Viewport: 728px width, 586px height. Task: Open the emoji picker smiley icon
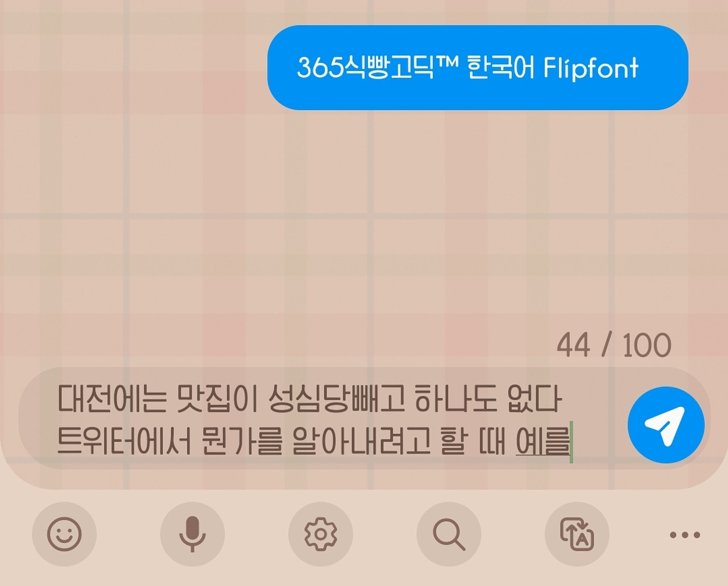click(x=64, y=534)
